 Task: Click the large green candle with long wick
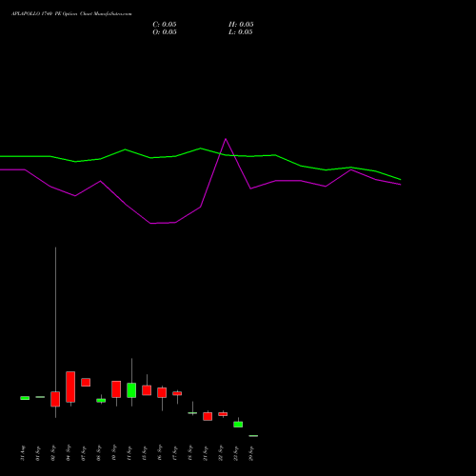click(131, 390)
